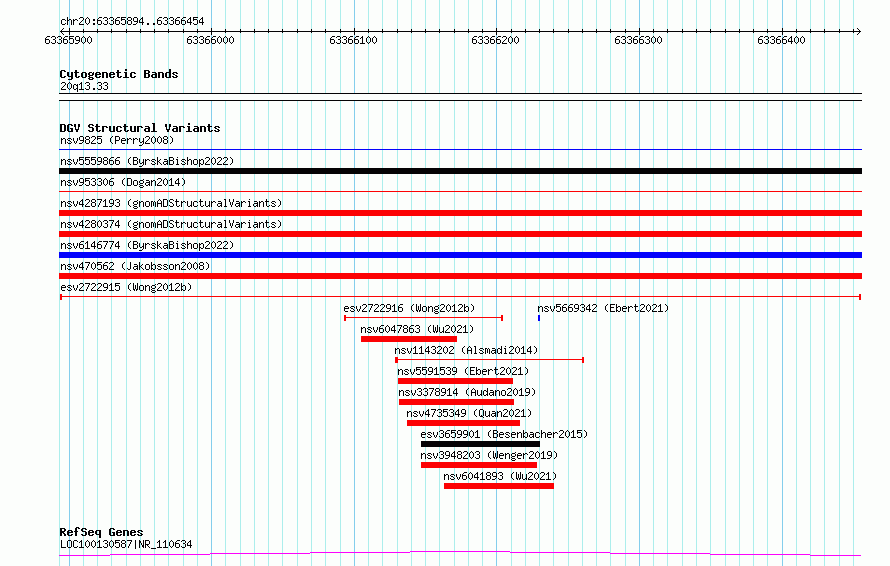The image size is (890, 566).
Task: Select the small blue nsv5669342 marker
Action: coord(539,318)
